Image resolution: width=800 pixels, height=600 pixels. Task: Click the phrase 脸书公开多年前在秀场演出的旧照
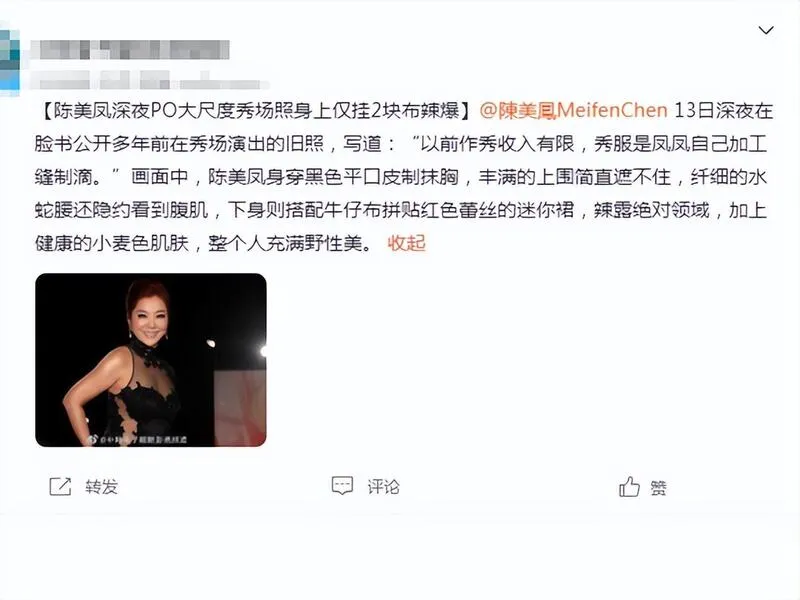[179, 144]
